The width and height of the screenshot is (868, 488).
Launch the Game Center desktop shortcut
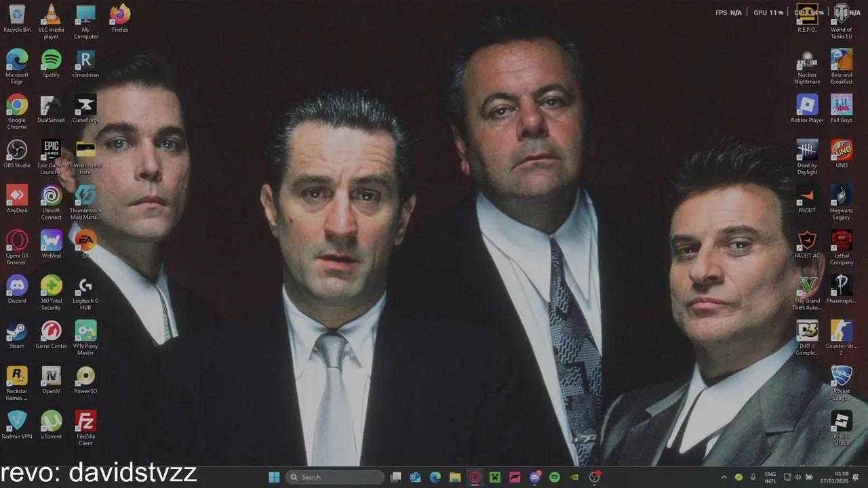pyautogui.click(x=51, y=335)
